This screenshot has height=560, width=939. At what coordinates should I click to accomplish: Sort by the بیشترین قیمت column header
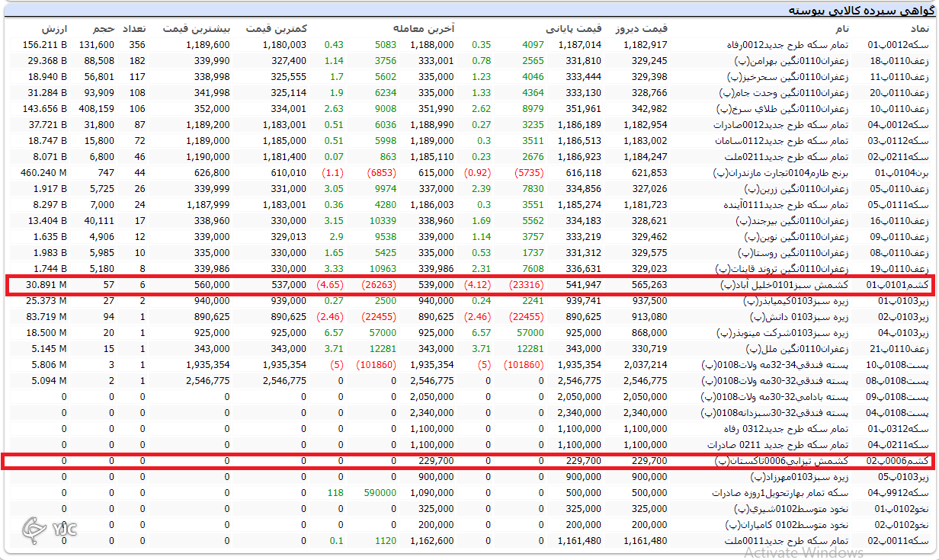(196, 28)
